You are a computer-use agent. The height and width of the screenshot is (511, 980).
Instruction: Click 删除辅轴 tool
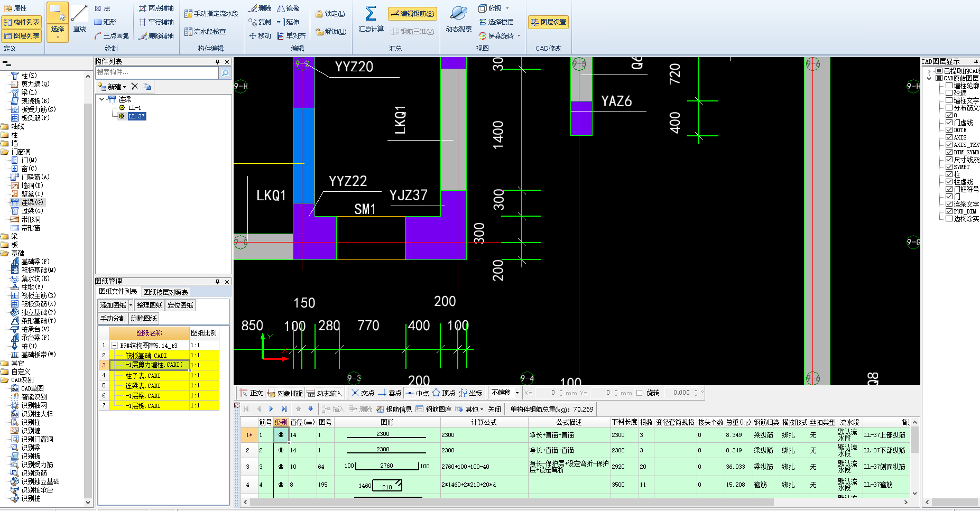[x=156, y=36]
